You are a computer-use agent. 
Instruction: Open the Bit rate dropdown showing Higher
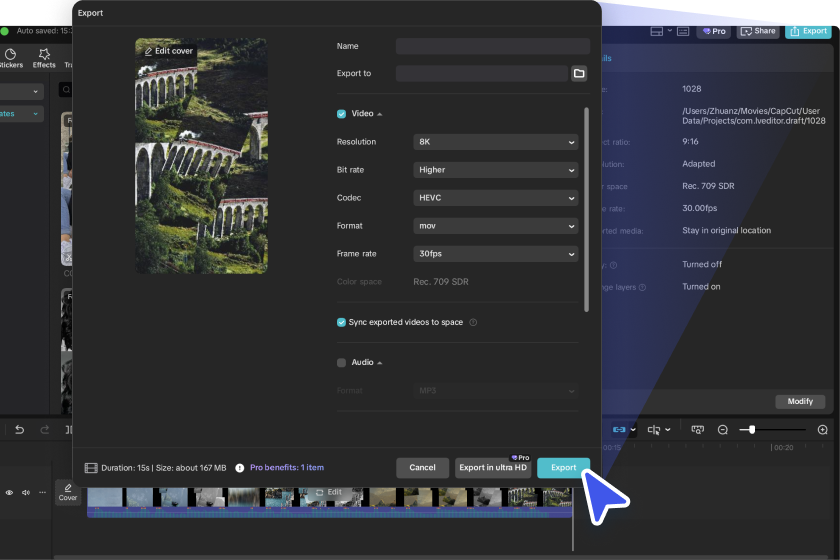(x=496, y=170)
